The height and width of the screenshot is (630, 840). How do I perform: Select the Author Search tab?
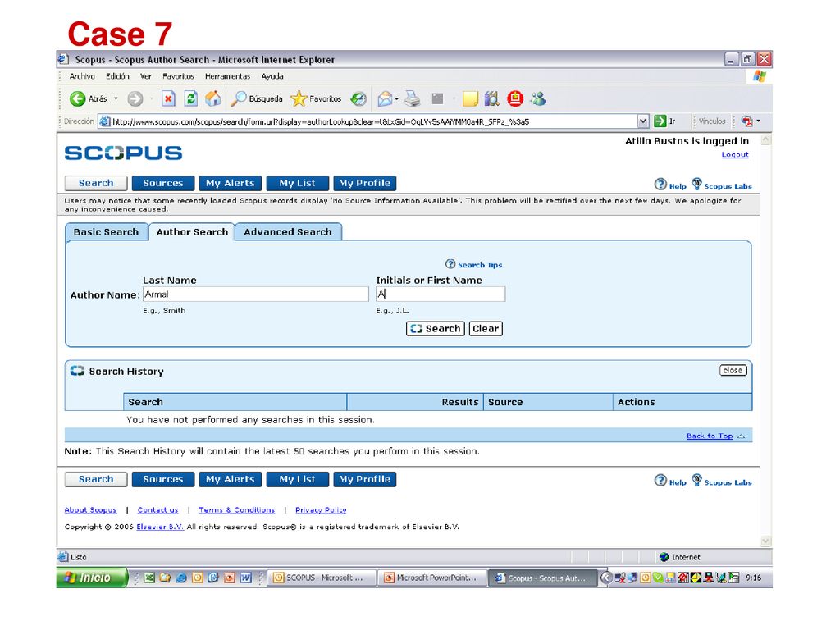192,232
